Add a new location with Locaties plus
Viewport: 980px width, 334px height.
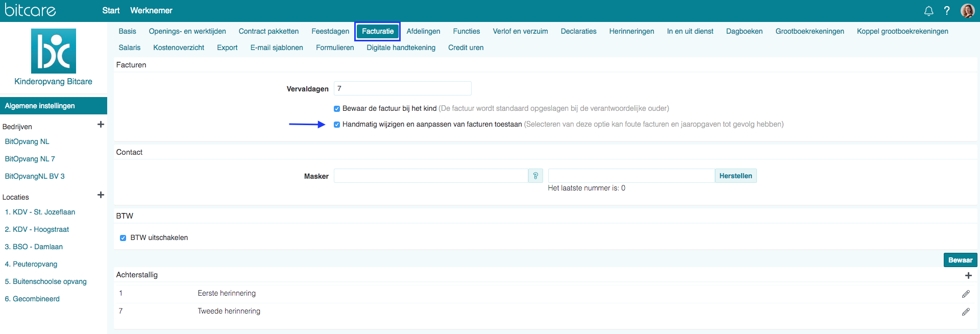[101, 195]
